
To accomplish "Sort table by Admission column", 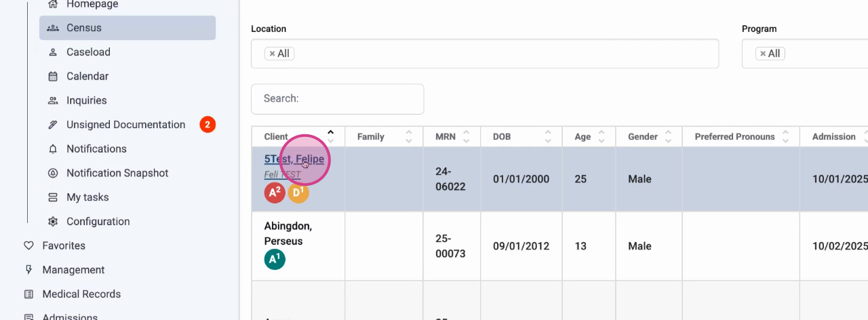I will [x=834, y=136].
